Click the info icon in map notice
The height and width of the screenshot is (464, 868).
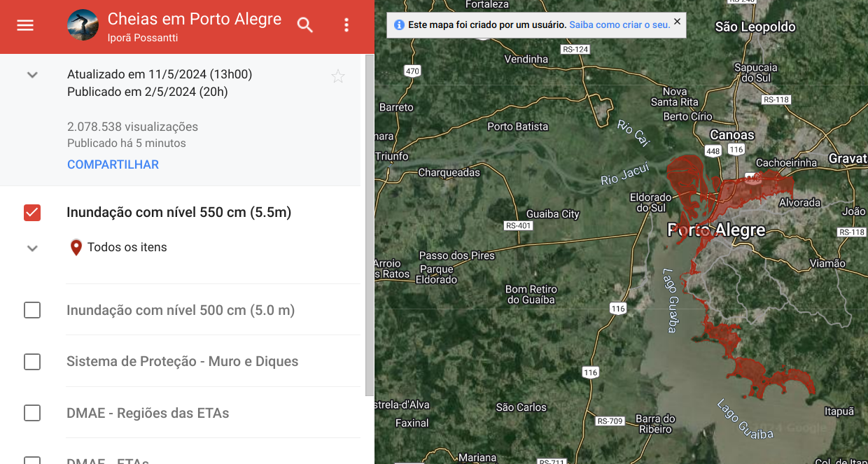pos(399,24)
